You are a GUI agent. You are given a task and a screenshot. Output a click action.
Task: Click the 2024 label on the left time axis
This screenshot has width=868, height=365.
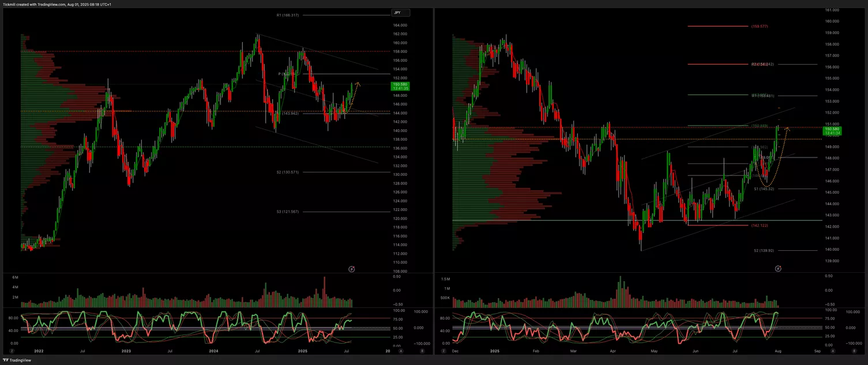coord(213,351)
